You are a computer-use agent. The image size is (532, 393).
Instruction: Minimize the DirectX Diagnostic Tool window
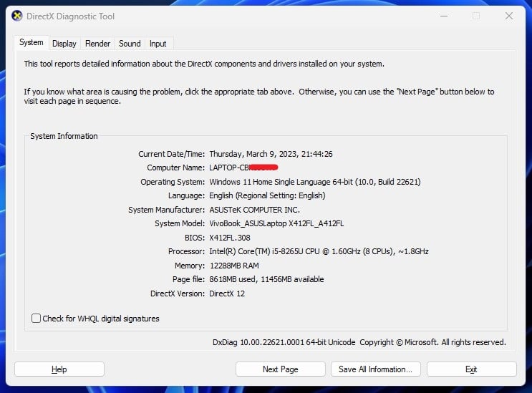click(444, 16)
